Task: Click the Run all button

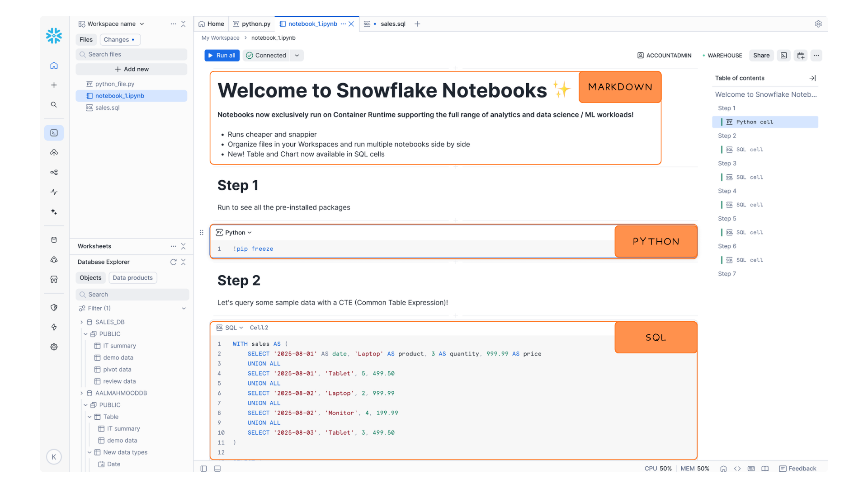Action: click(222, 56)
